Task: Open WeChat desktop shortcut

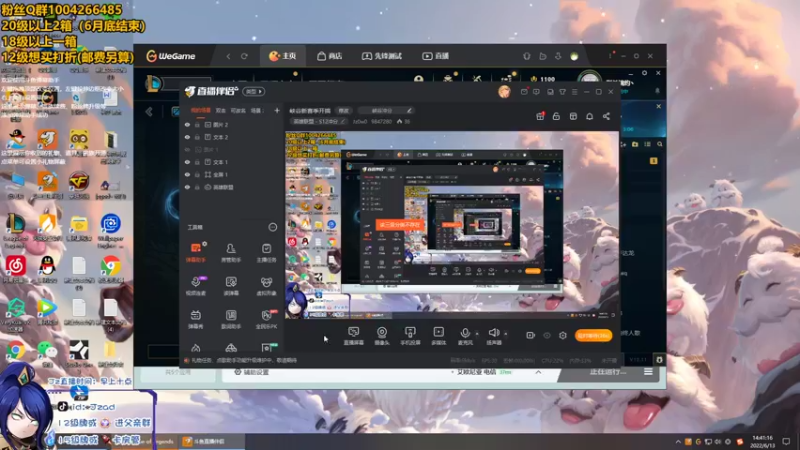Action: [47, 354]
